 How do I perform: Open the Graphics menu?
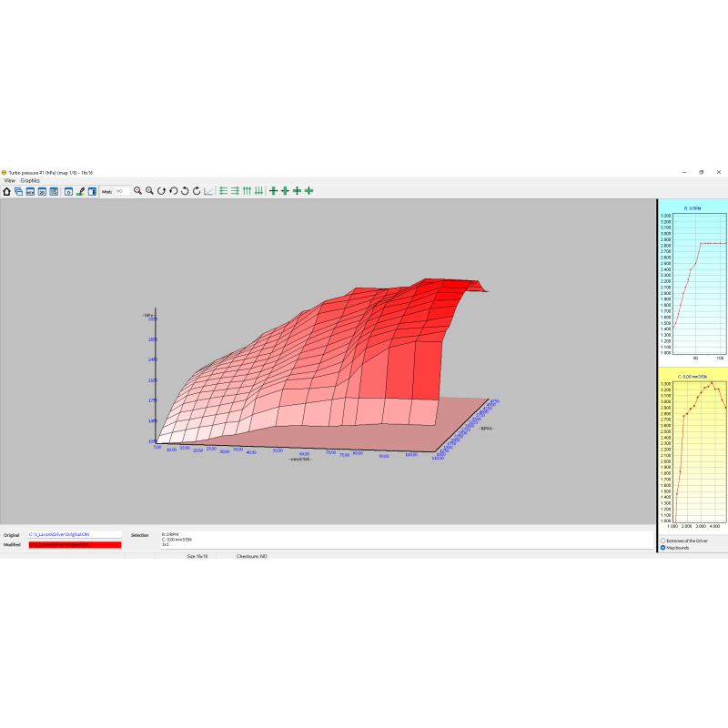30,180
